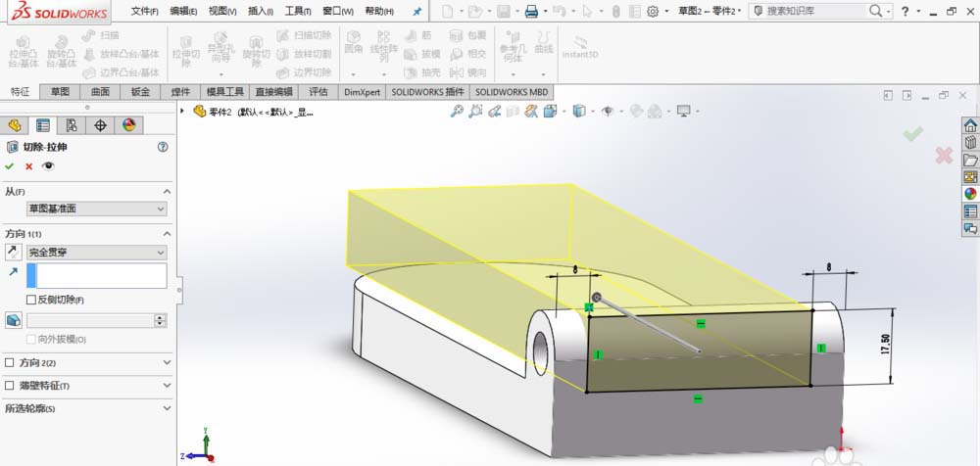Open the 插入 menu
The width and height of the screenshot is (980, 466).
coord(260,11)
